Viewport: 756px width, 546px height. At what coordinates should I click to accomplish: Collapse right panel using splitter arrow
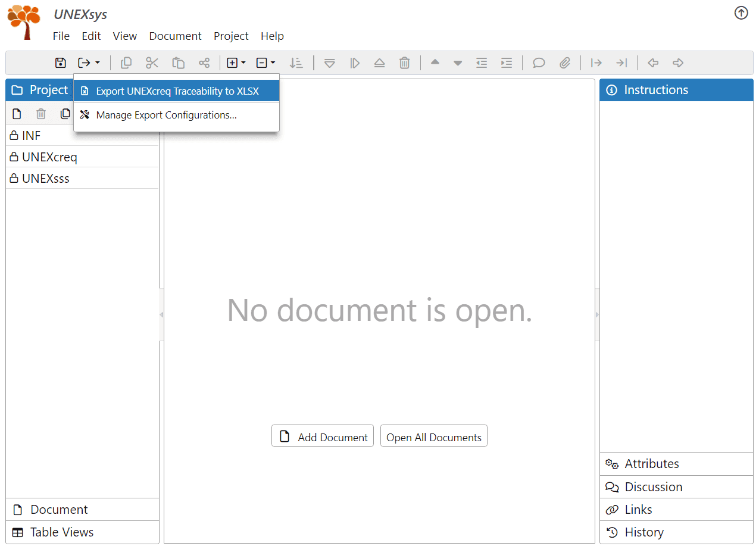[x=598, y=314]
